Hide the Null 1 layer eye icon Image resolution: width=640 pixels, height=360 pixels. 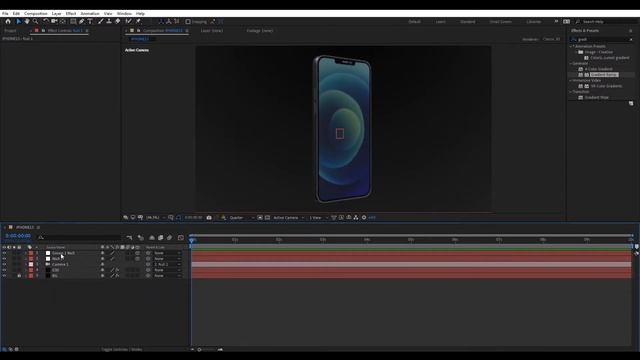(4, 259)
